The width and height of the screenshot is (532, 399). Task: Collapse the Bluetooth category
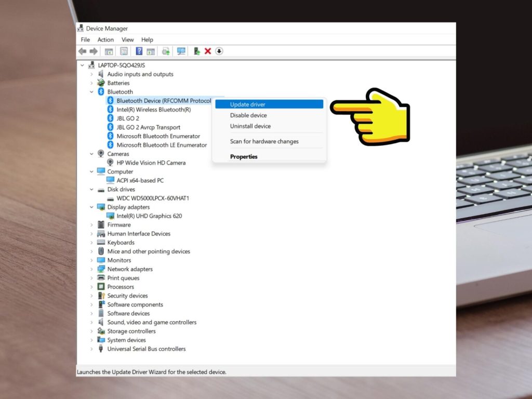tap(92, 92)
